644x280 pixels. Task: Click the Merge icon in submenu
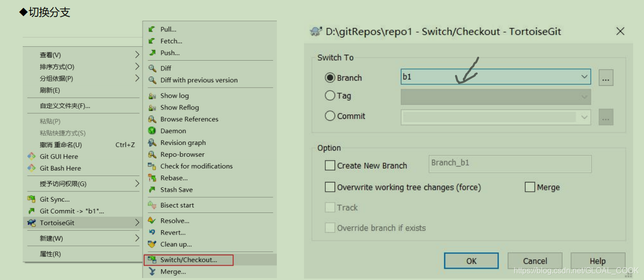pos(152,272)
